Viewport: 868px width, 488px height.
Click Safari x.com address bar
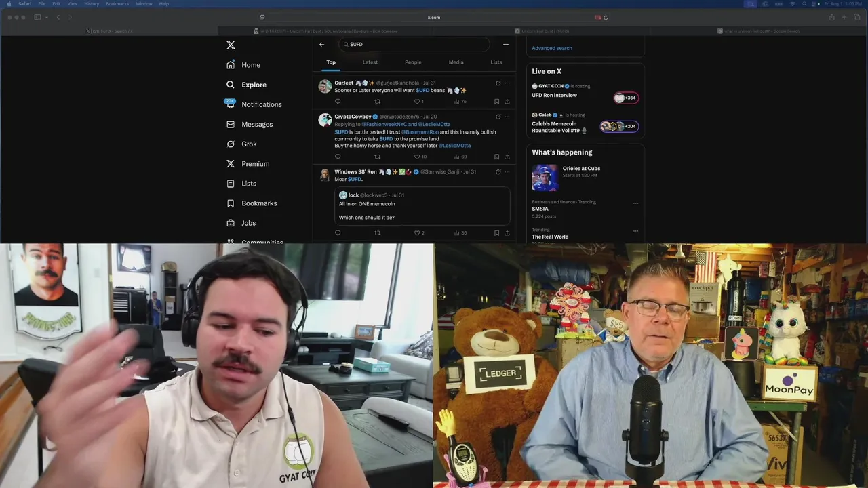pyautogui.click(x=434, y=18)
